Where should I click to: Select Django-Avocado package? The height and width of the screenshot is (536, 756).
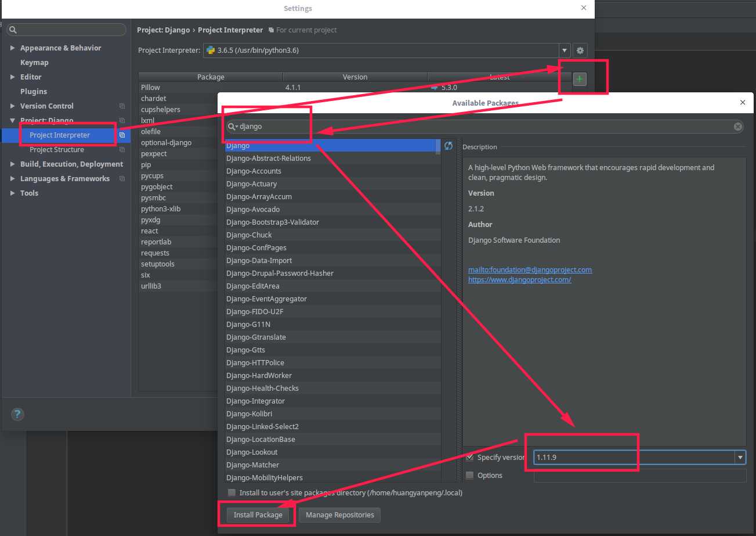[332, 210]
